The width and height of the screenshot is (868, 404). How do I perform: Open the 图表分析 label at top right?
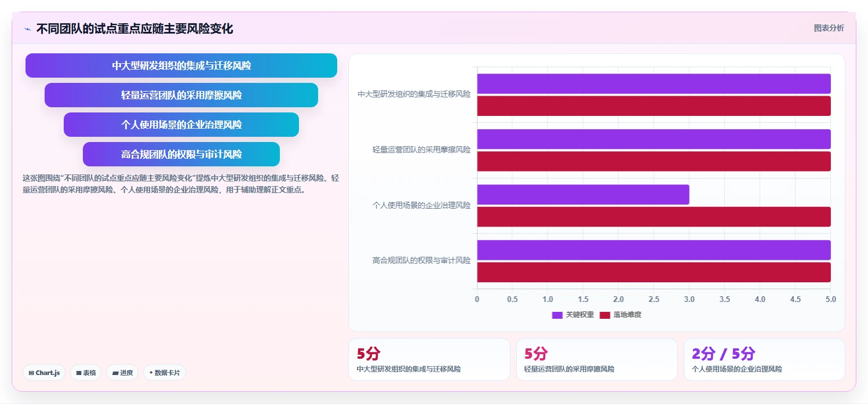pyautogui.click(x=829, y=28)
